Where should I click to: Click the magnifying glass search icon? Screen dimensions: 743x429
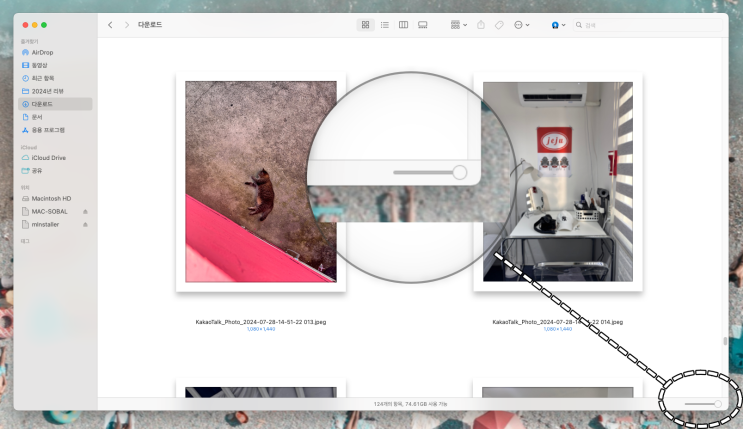pos(579,25)
